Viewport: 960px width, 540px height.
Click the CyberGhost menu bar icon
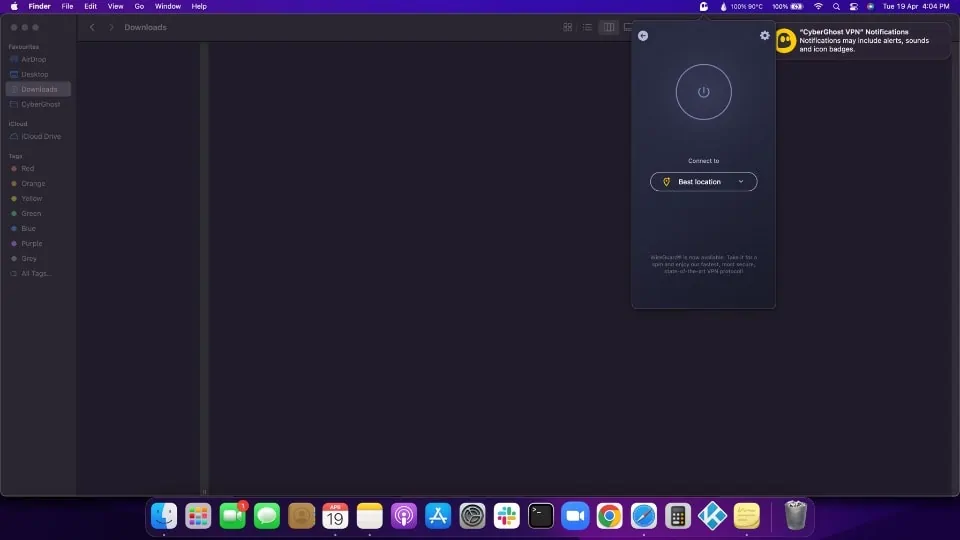coord(704,6)
